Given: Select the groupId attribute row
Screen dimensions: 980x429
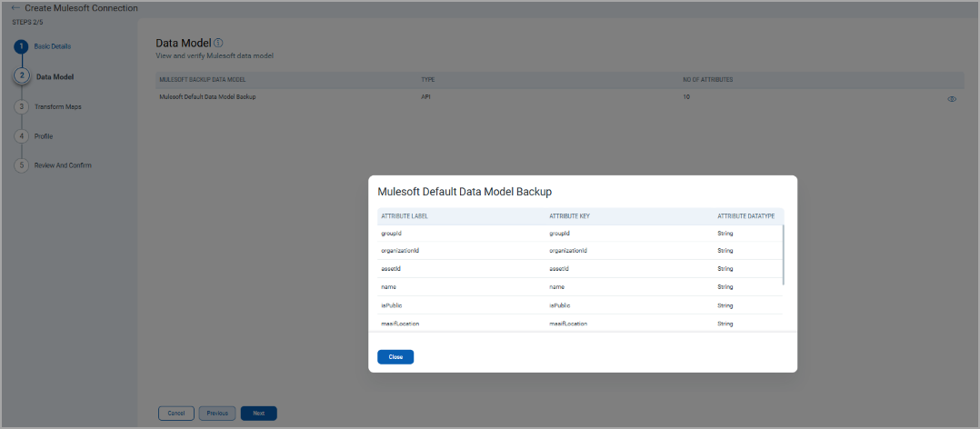Looking at the screenshot, I should (578, 234).
